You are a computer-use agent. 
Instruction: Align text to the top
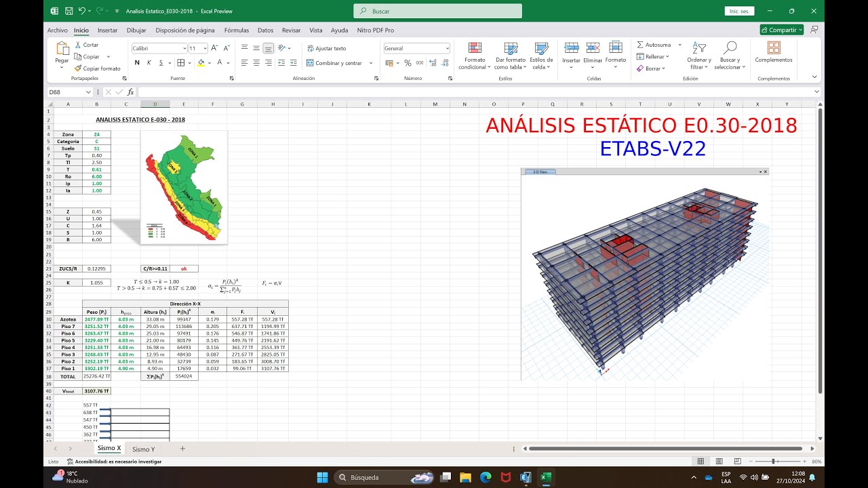click(x=244, y=48)
